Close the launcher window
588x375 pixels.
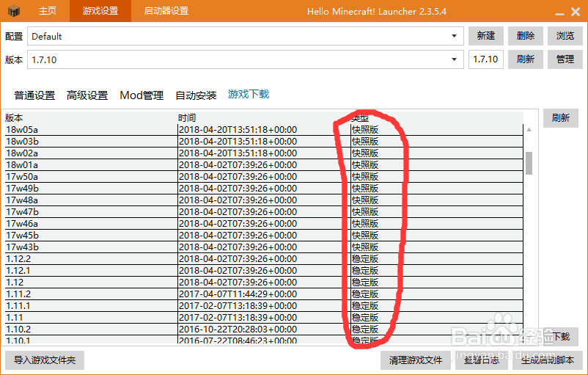click(x=576, y=12)
